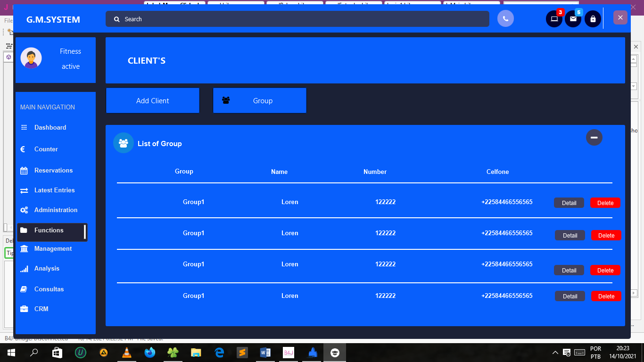Click the Name column header
The width and height of the screenshot is (644, 362).
(x=279, y=172)
